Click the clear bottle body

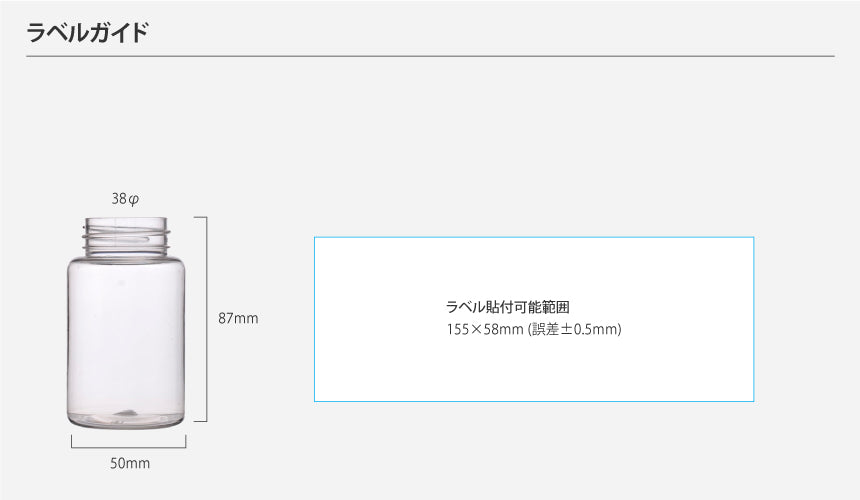coord(127,330)
